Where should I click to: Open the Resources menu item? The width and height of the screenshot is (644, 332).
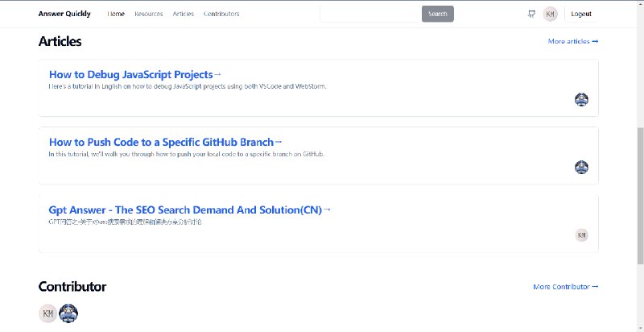point(149,14)
